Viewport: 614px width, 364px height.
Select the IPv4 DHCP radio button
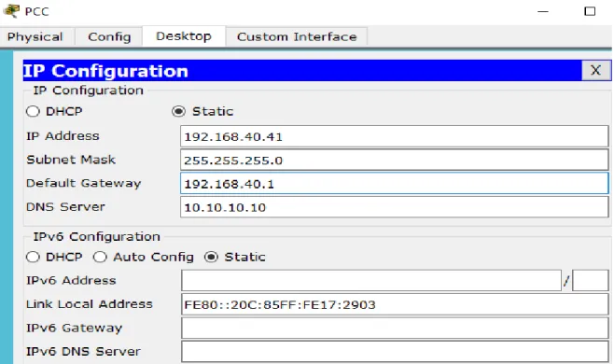[33, 111]
